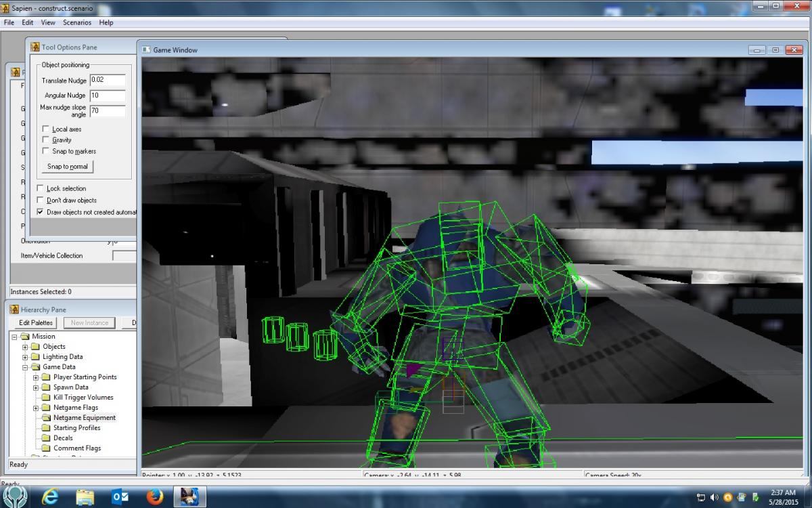The height and width of the screenshot is (508, 812).
Task: Check the Lock selection option
Action: coord(41,189)
